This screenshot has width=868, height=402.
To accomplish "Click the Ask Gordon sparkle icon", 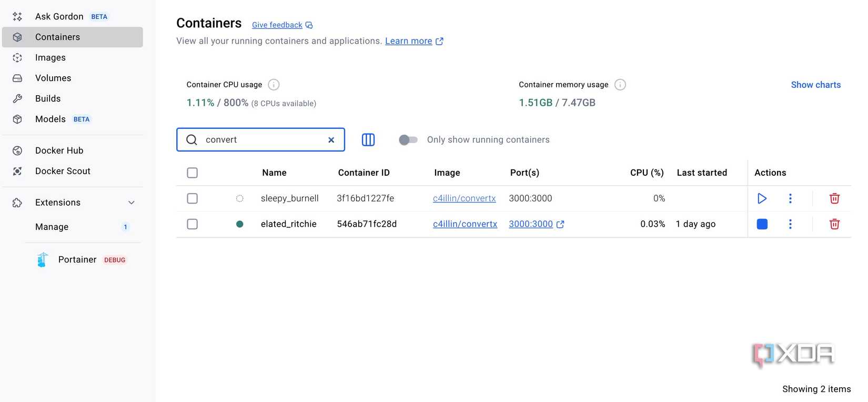I will click(17, 16).
